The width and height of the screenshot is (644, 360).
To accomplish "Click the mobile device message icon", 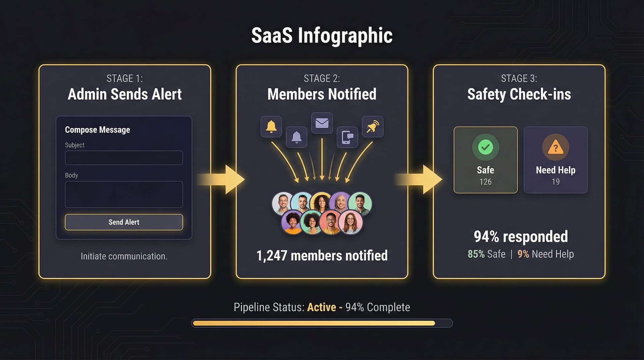I will coord(347,137).
